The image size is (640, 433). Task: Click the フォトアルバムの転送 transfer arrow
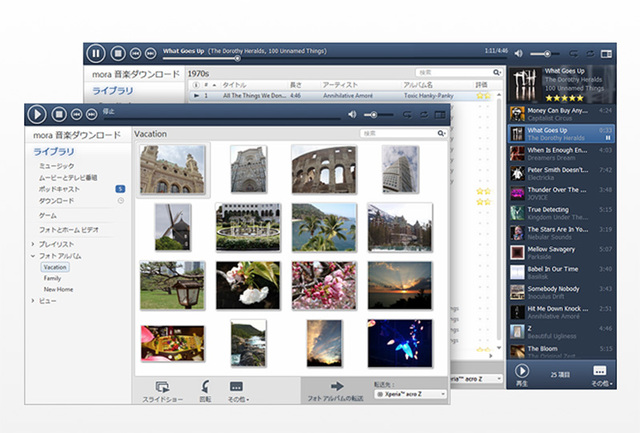point(336,385)
